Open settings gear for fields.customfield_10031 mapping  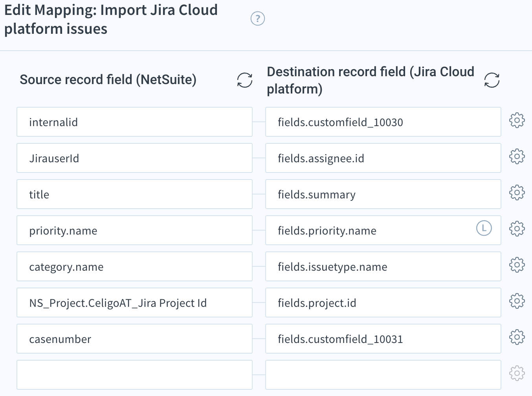click(517, 337)
